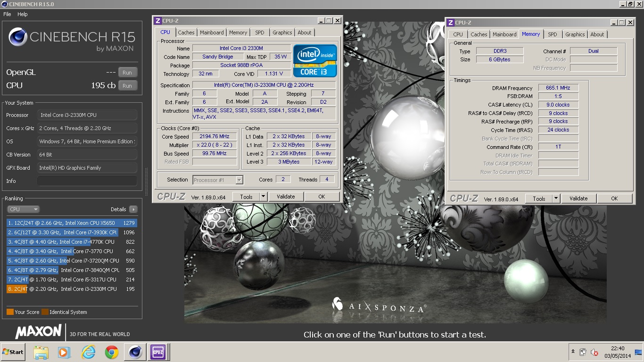The width and height of the screenshot is (644, 362).
Task: Open the File menu in Cinebench
Action: 7,14
